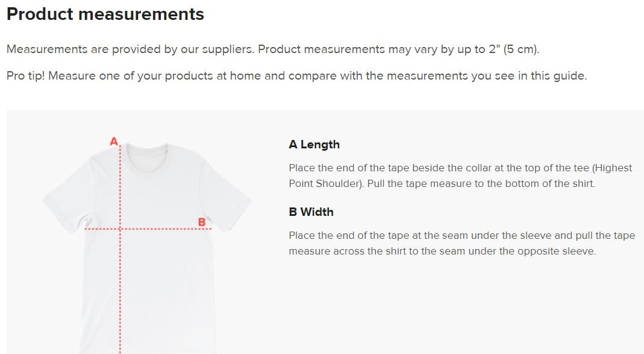Image resolution: width=644 pixels, height=354 pixels.
Task: Click the red B marker on the tee
Action: pos(202,222)
